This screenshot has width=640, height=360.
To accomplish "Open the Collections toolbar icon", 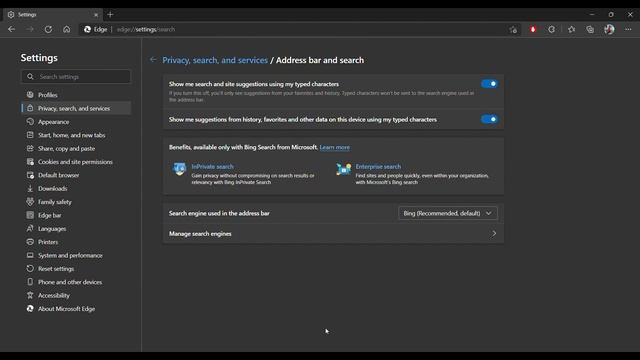I will click(590, 29).
